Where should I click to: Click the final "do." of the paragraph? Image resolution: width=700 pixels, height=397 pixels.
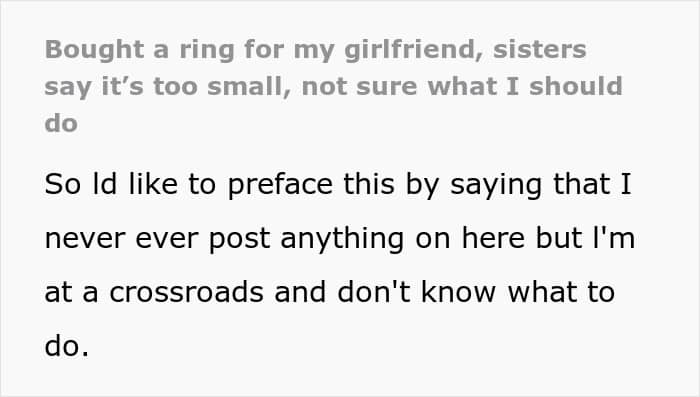click(67, 346)
